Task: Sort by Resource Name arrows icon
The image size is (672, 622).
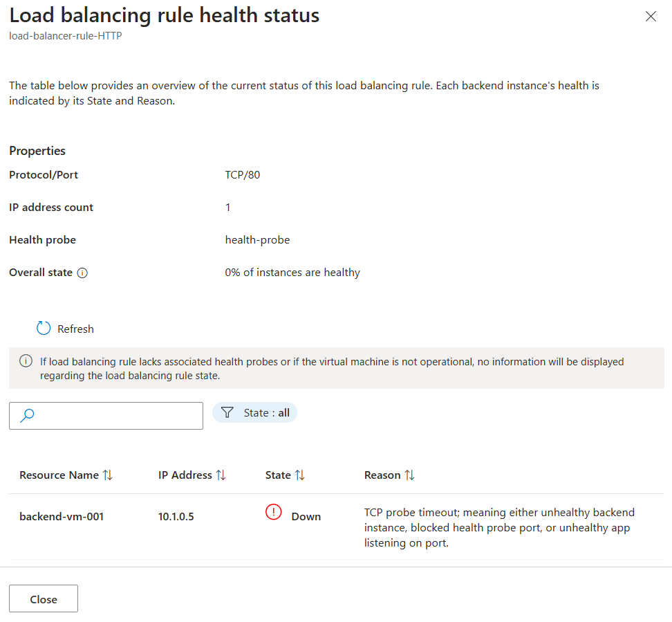Action: coord(107,475)
